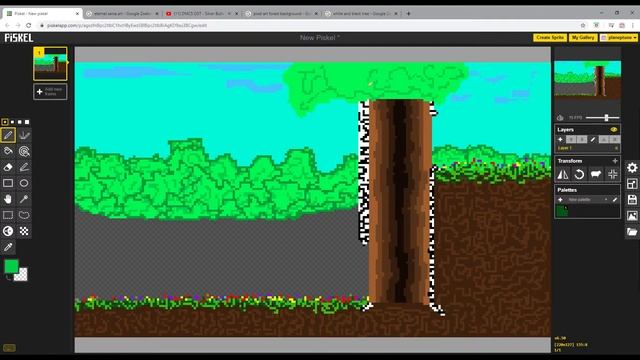Select the Eraser tool
640x360 pixels.
click(x=8, y=167)
